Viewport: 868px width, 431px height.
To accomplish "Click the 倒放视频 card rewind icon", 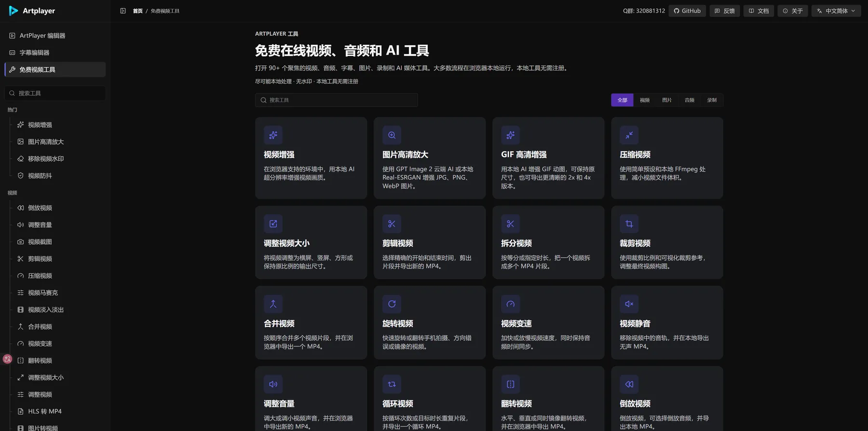I will 629,384.
